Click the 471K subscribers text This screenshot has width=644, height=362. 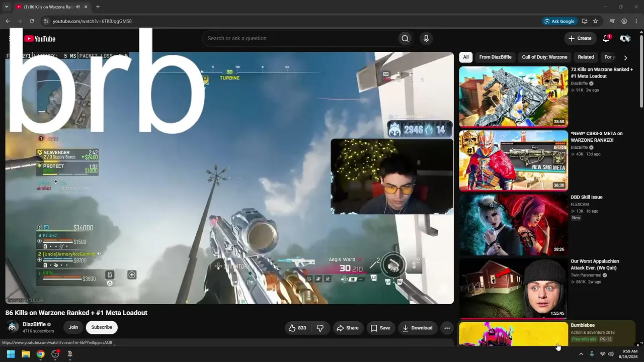[38, 331]
